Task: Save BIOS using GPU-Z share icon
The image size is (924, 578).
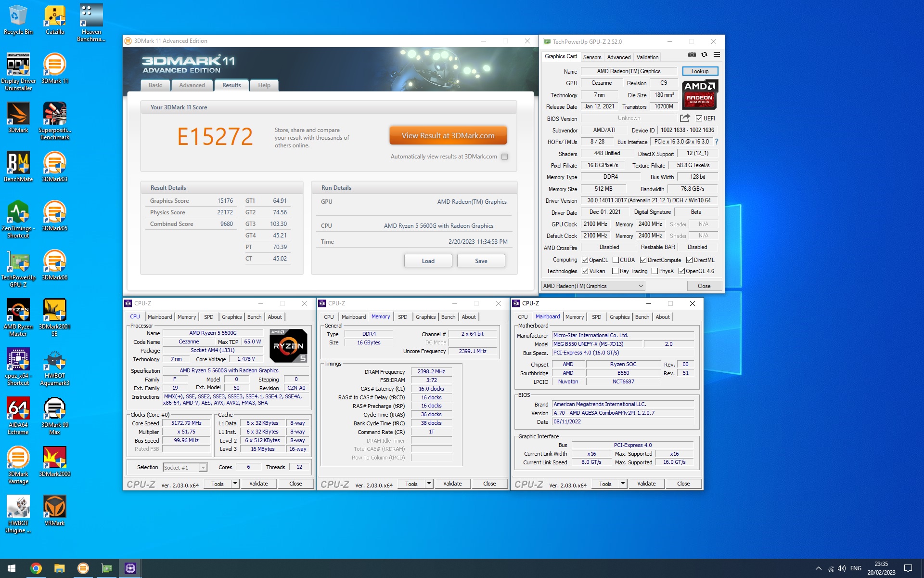Action: pyautogui.click(x=685, y=118)
